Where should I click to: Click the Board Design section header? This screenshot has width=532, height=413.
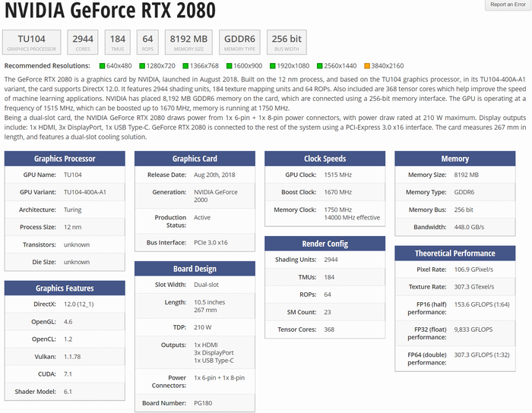(195, 268)
